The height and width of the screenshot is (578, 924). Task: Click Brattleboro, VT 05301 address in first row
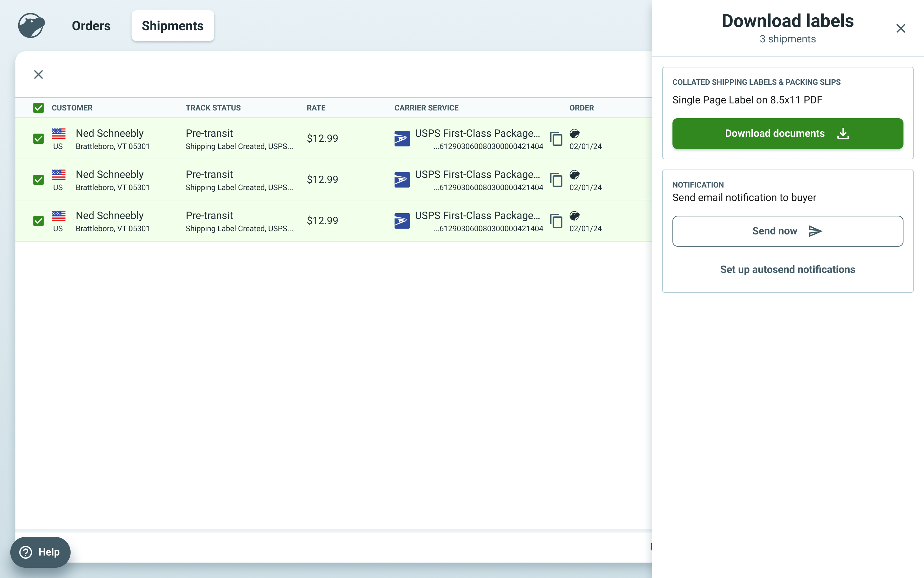[113, 146]
